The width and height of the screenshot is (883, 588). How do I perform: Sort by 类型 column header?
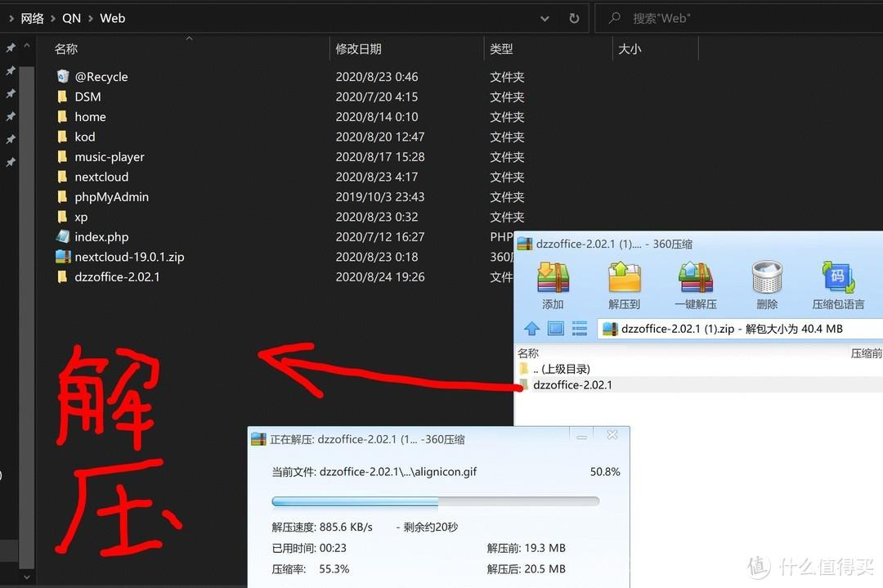point(501,49)
